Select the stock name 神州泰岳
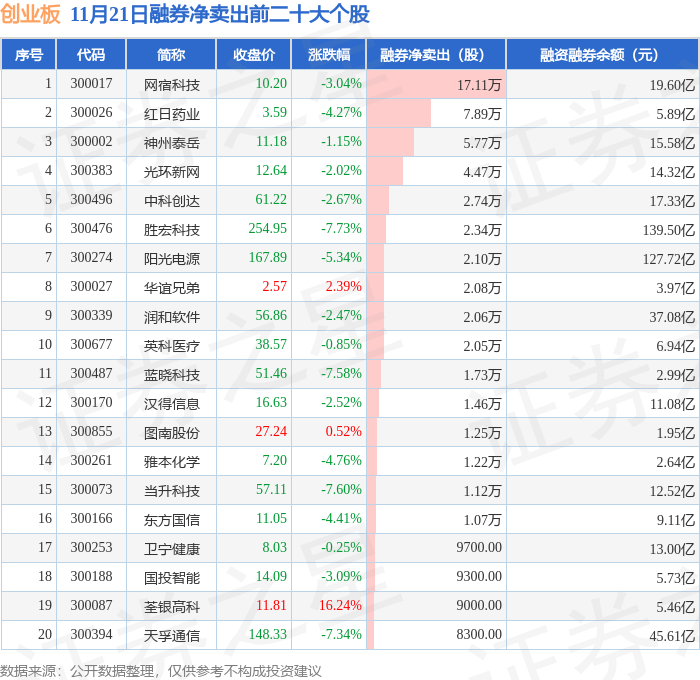 [171, 142]
